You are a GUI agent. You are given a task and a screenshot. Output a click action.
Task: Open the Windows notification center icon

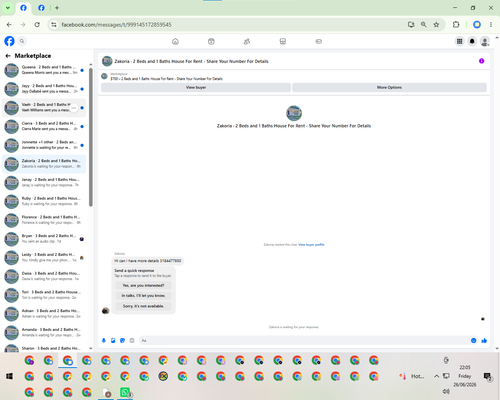coord(487,376)
